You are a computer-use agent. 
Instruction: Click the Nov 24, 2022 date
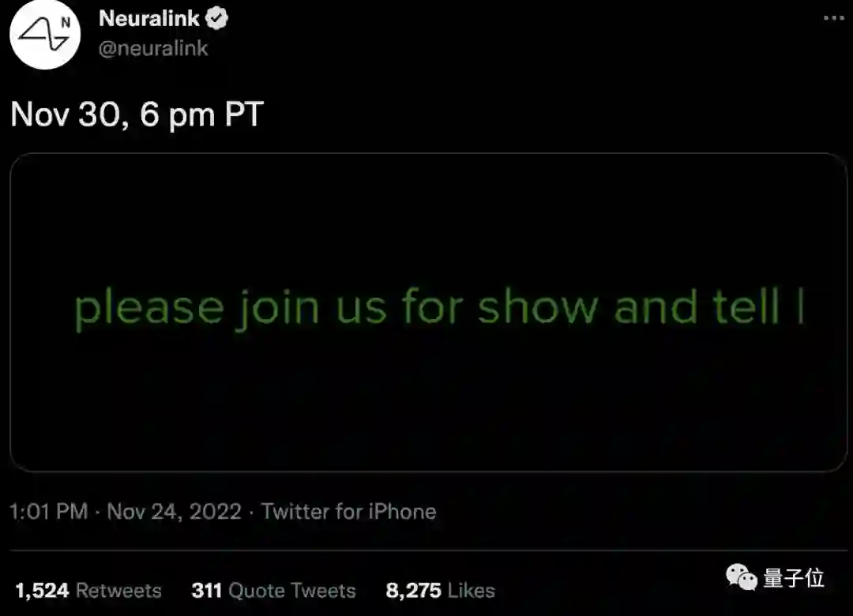(174, 512)
